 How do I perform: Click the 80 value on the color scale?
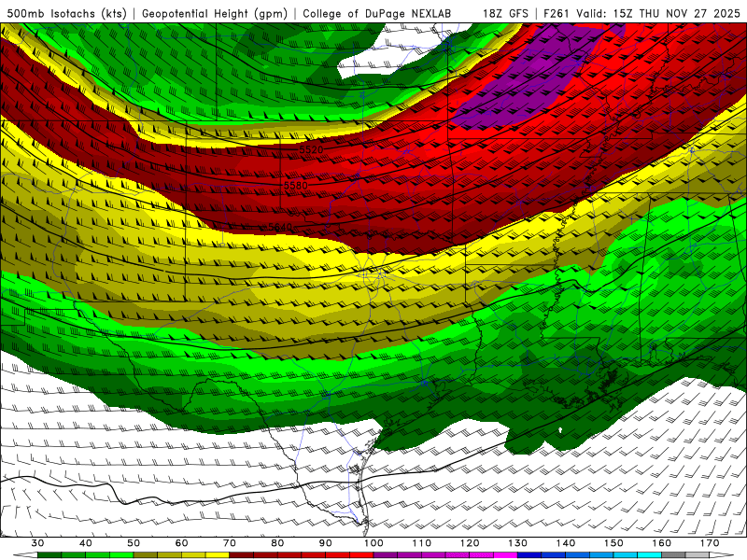pos(277,543)
